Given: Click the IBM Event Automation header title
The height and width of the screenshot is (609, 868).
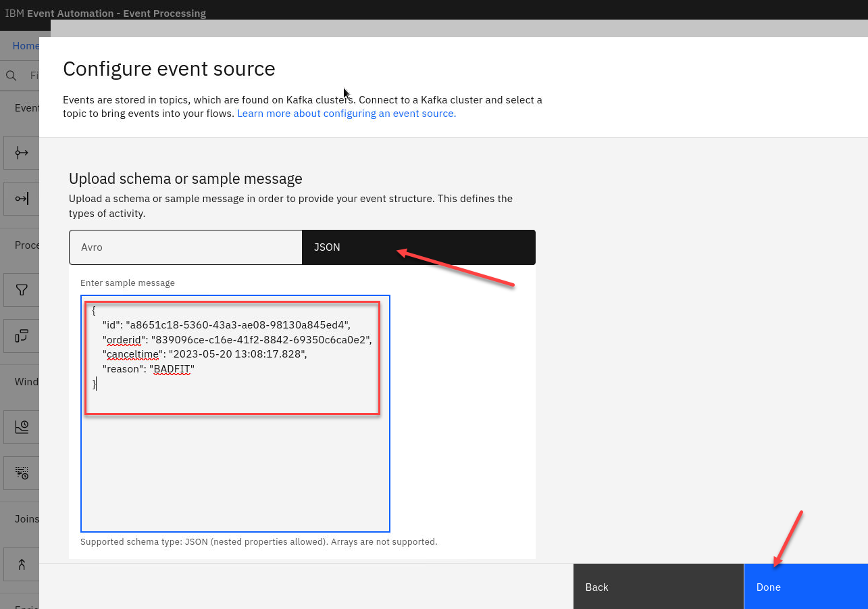Looking at the screenshot, I should [105, 14].
